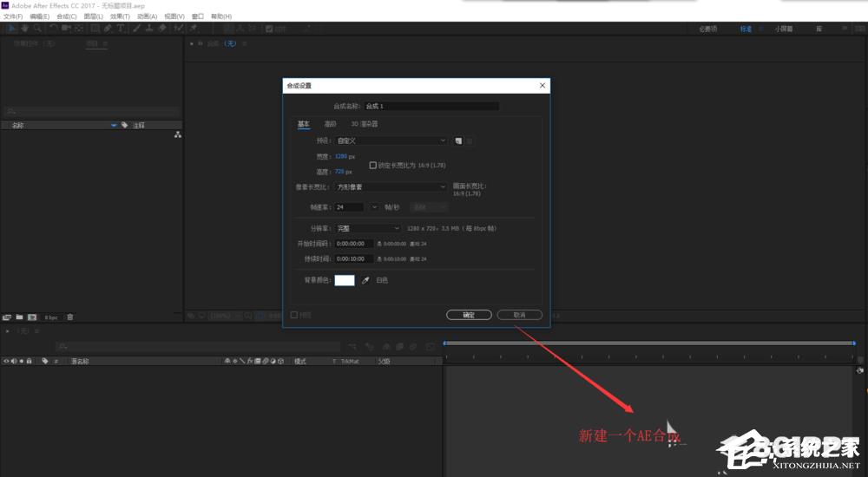Select the Brush tool
The width and height of the screenshot is (868, 477).
pos(136,29)
